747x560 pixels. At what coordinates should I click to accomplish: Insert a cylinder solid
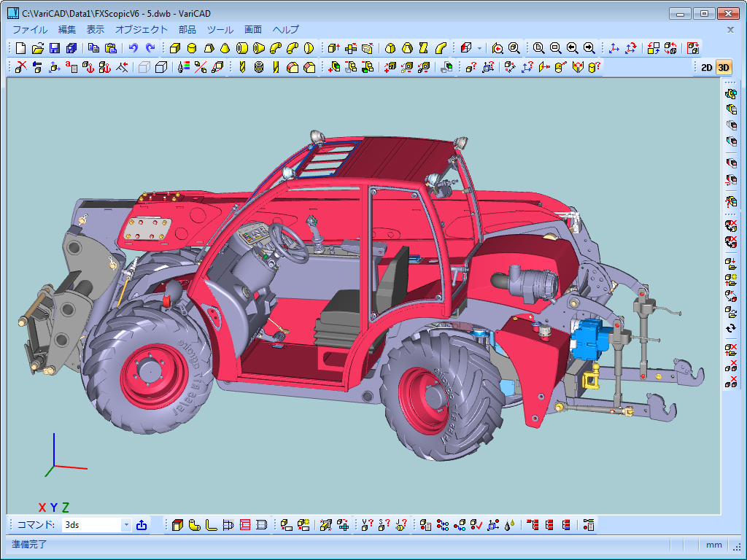click(x=191, y=48)
